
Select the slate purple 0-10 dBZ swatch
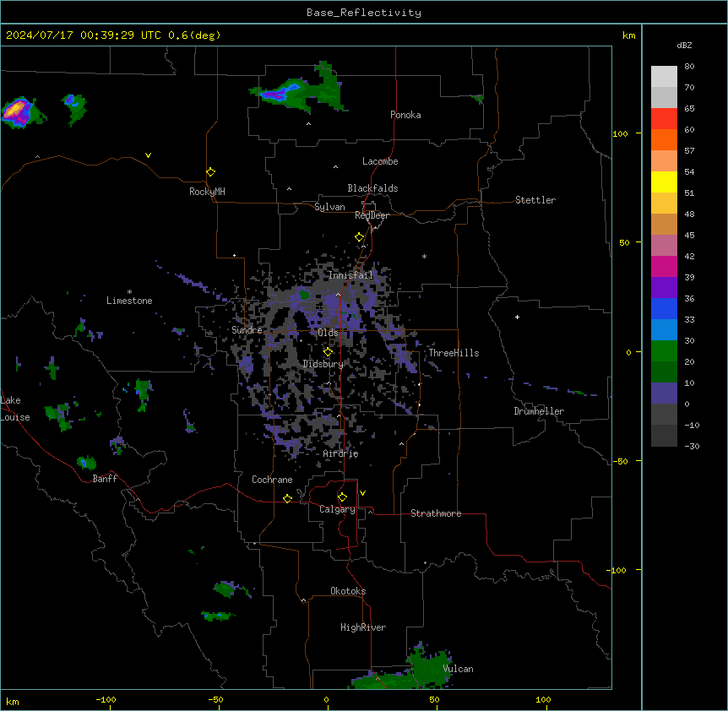[x=664, y=393]
